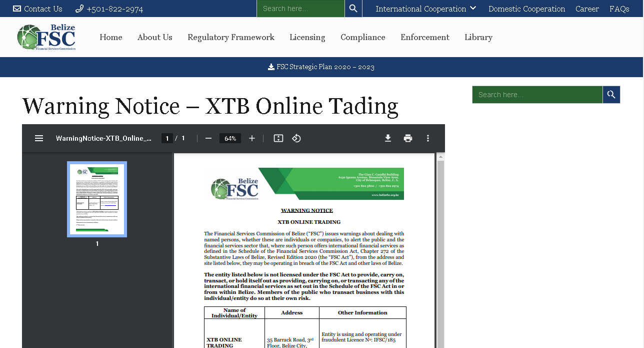Screen dimensions: 644x348
Task: Open the FAQs link
Action: coord(619,9)
